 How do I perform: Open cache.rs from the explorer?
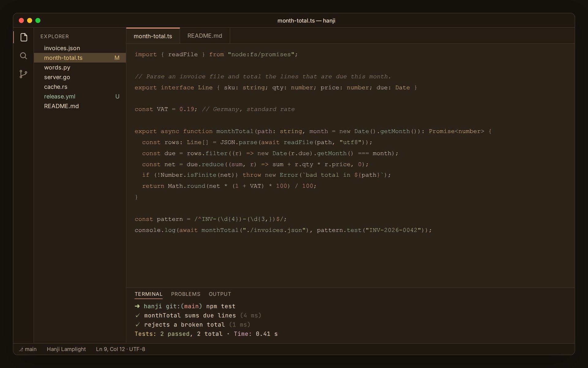point(80,87)
